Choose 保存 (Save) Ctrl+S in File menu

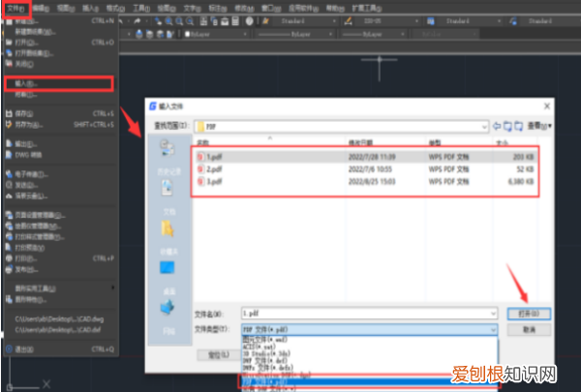60,114
